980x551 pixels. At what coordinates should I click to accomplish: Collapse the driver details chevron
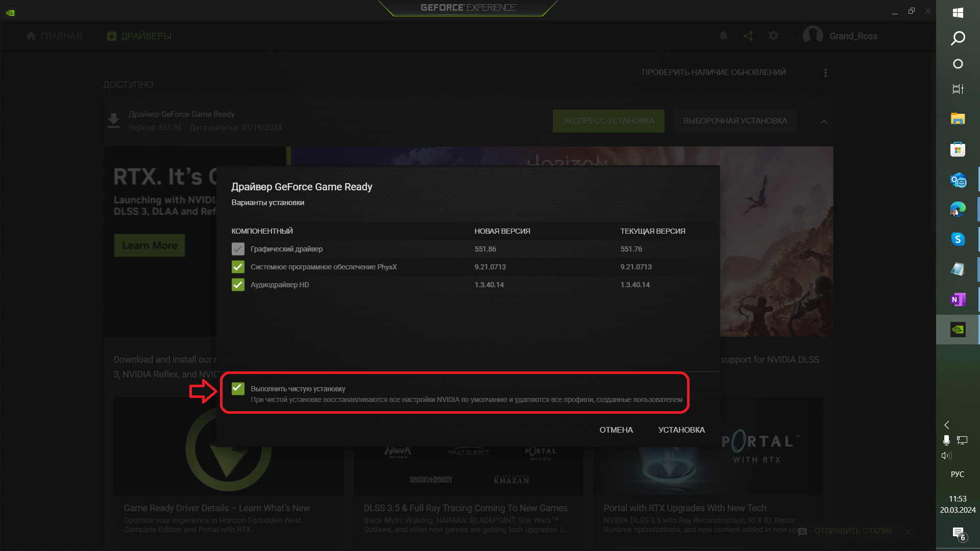pyautogui.click(x=824, y=121)
